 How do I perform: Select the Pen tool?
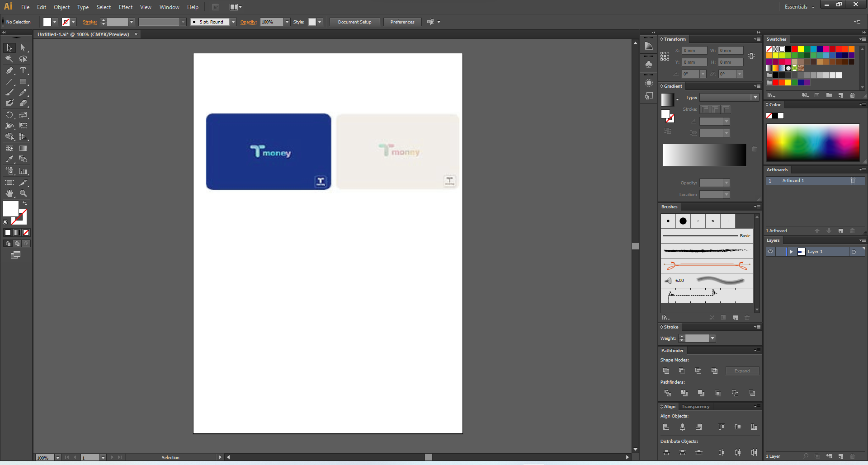click(9, 70)
